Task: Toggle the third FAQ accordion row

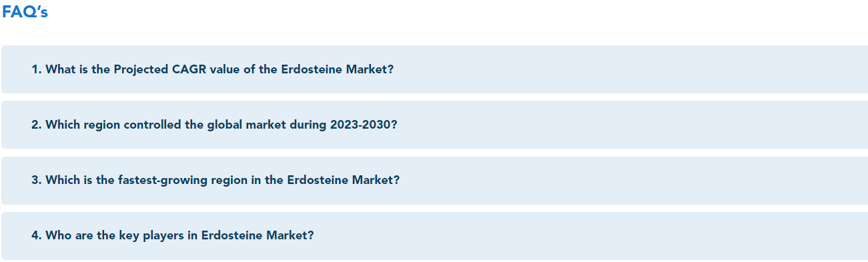Action: tap(434, 180)
